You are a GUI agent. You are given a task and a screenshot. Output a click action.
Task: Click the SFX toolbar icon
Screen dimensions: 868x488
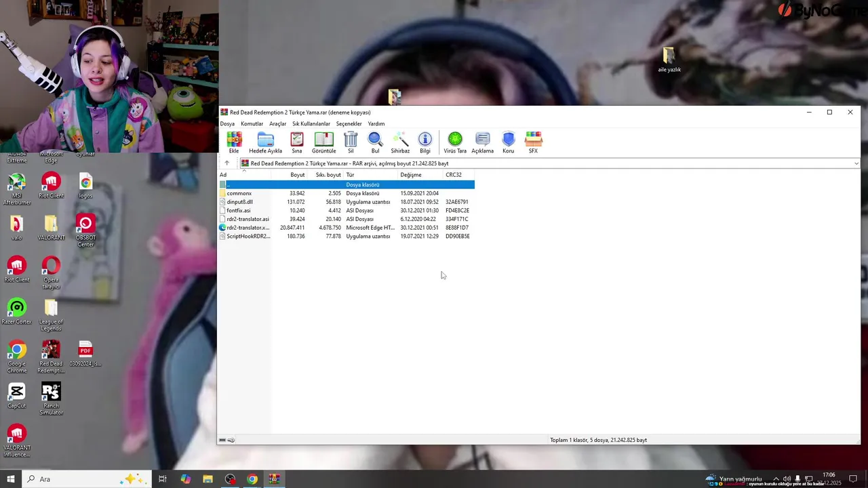tap(534, 142)
